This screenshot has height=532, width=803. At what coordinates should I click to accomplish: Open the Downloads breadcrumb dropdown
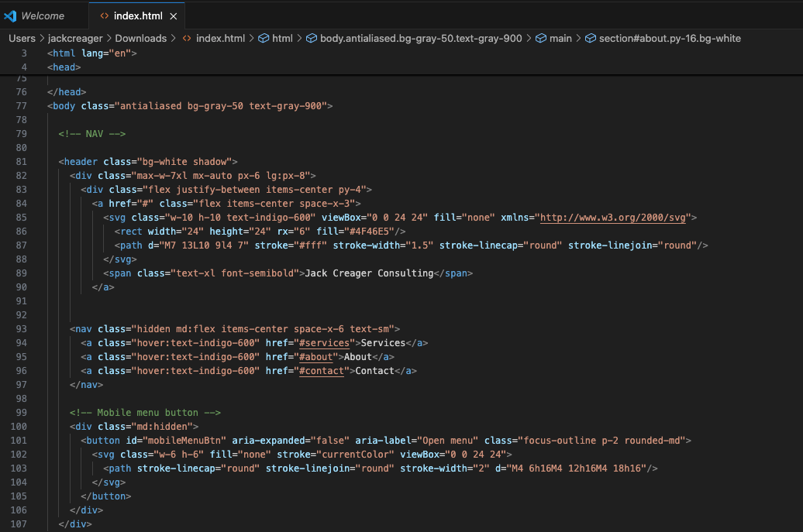click(x=141, y=38)
